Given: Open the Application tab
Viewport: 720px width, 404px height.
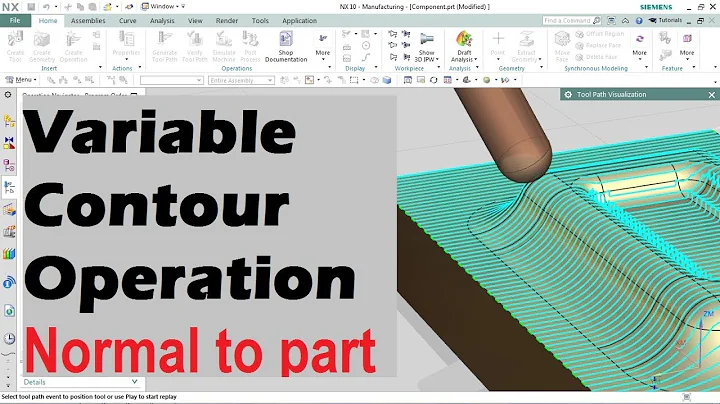Looking at the screenshot, I should pyautogui.click(x=299, y=21).
